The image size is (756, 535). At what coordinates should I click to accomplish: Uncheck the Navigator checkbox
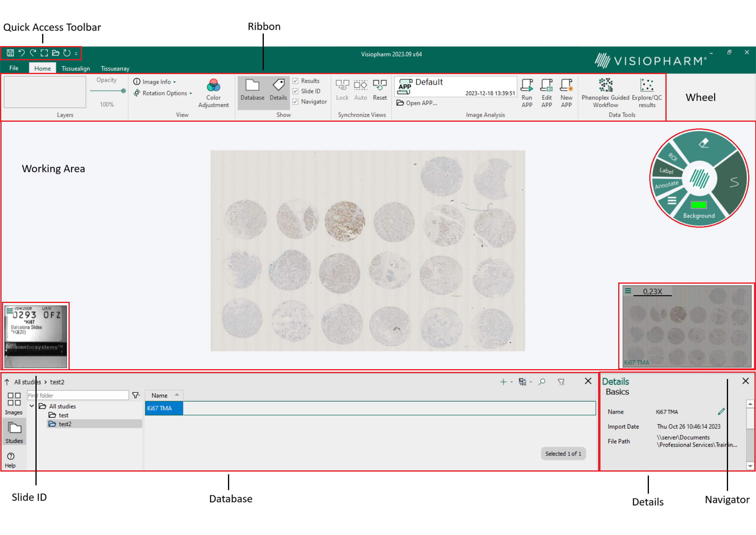[295, 102]
